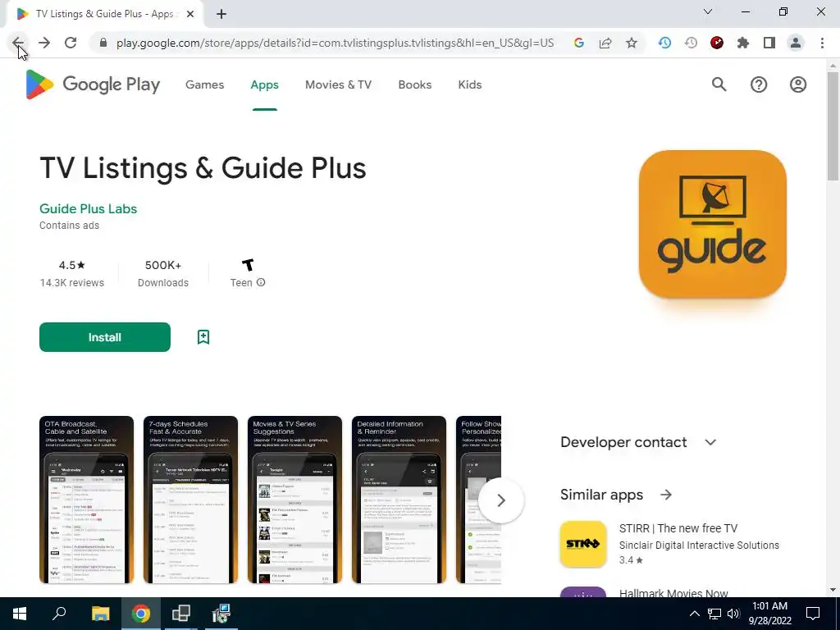Expand the Developer contact section
The width and height of the screenshot is (840, 630).
pos(710,442)
